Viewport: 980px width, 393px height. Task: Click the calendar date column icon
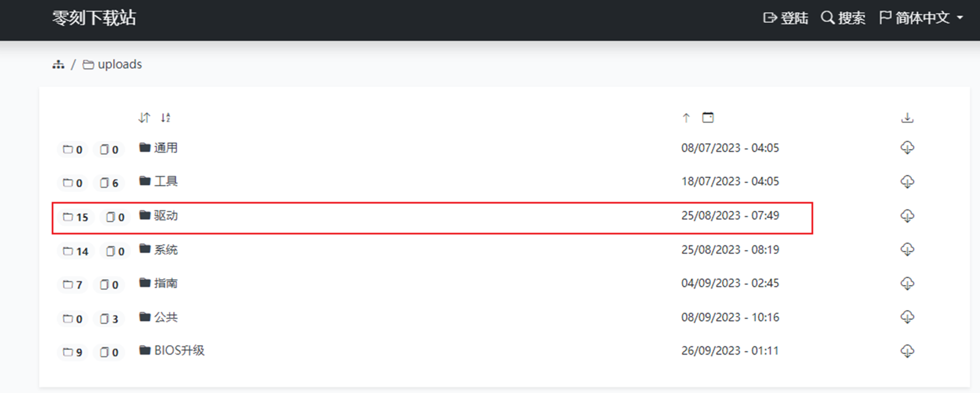coord(708,118)
